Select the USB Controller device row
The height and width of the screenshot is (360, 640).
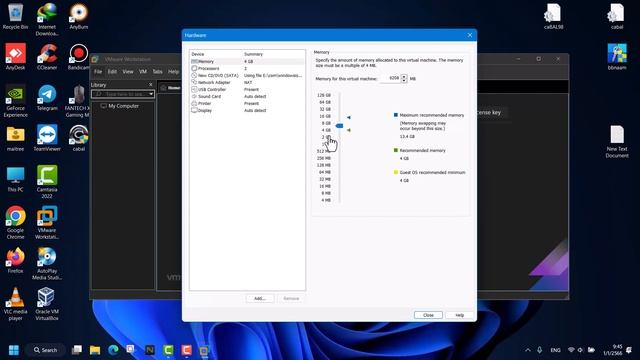tap(247, 89)
